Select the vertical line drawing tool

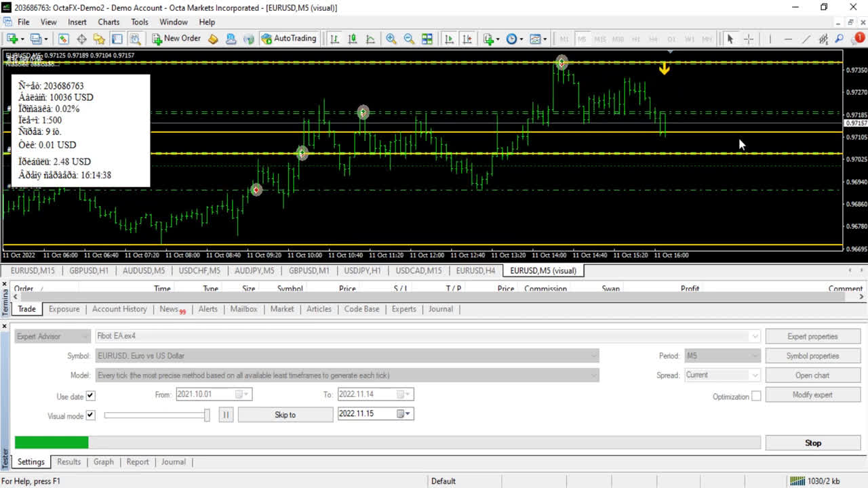(770, 39)
